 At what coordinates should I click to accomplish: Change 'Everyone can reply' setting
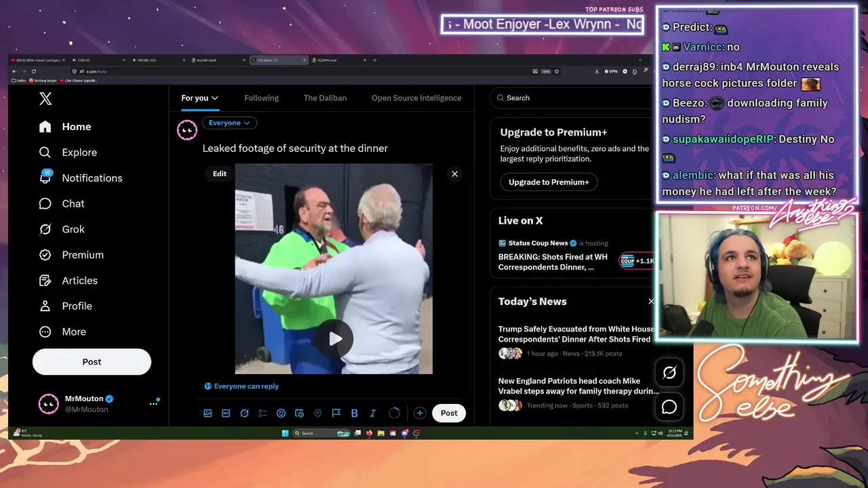pyautogui.click(x=241, y=386)
